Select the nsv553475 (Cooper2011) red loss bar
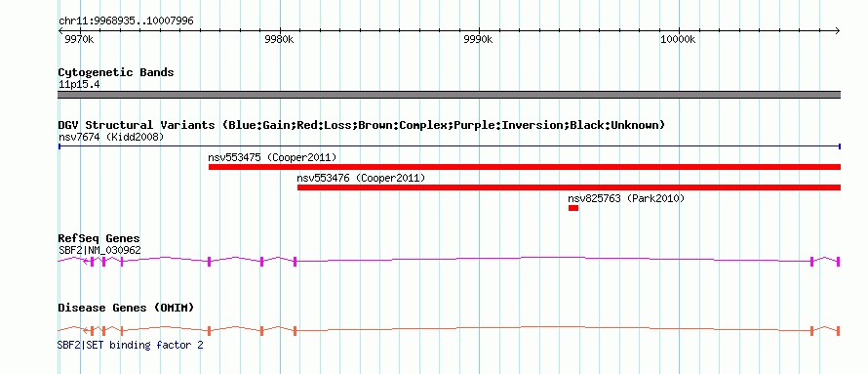The width and height of the screenshot is (868, 374). point(525,167)
